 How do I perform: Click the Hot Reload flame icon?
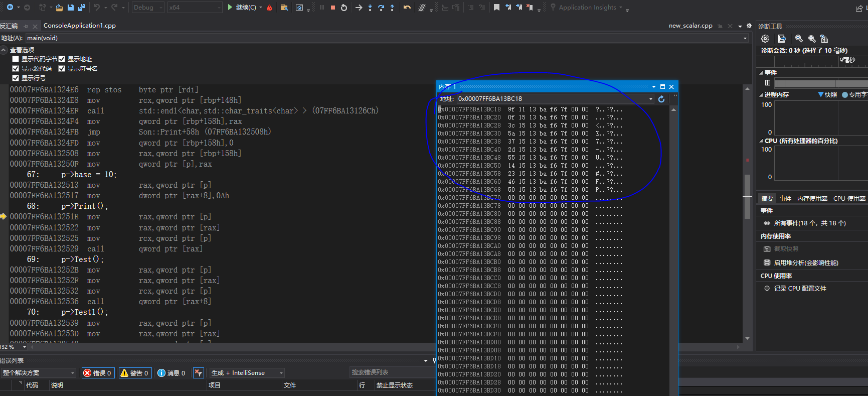click(269, 8)
